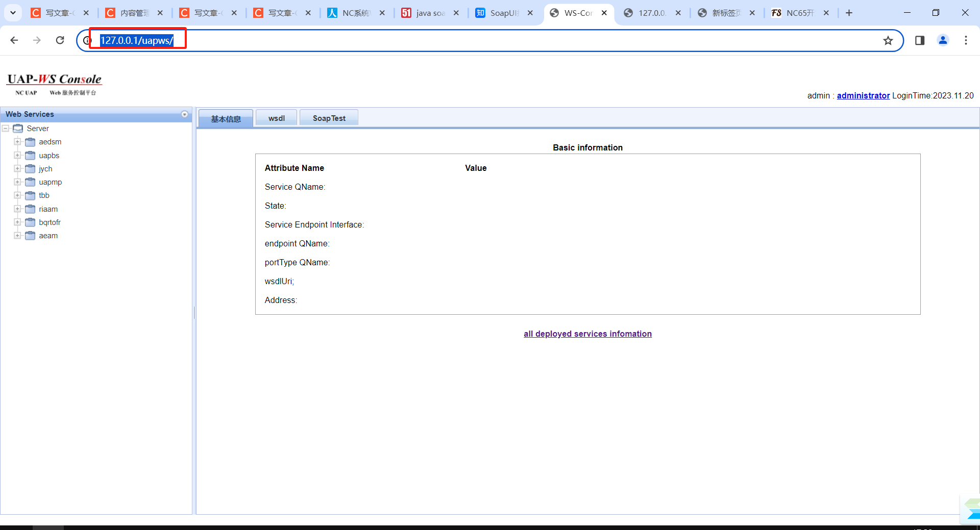Select the Server root item
This screenshot has height=530, width=980.
pyautogui.click(x=38, y=129)
